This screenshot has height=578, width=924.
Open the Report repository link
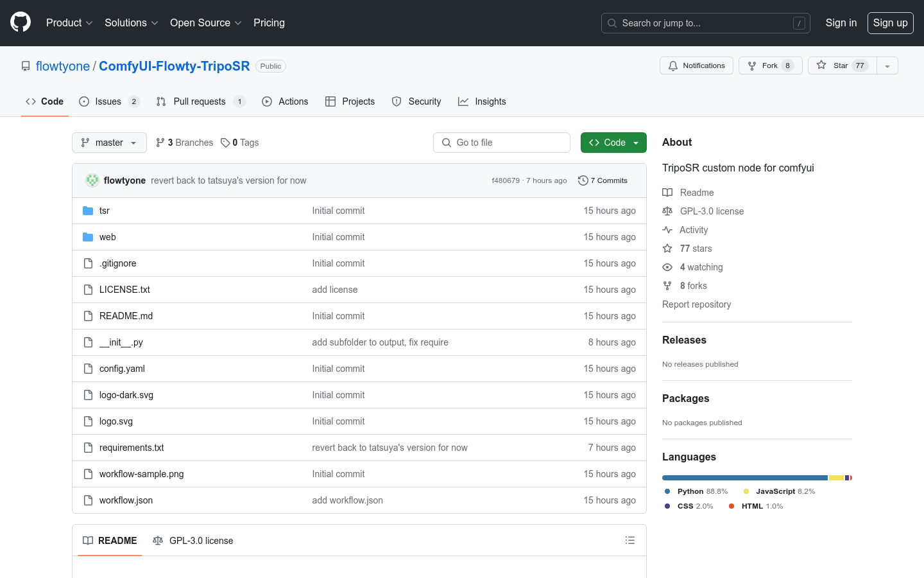tap(696, 304)
